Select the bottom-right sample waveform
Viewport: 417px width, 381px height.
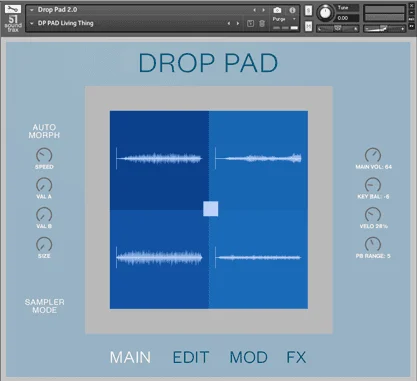pos(258,257)
